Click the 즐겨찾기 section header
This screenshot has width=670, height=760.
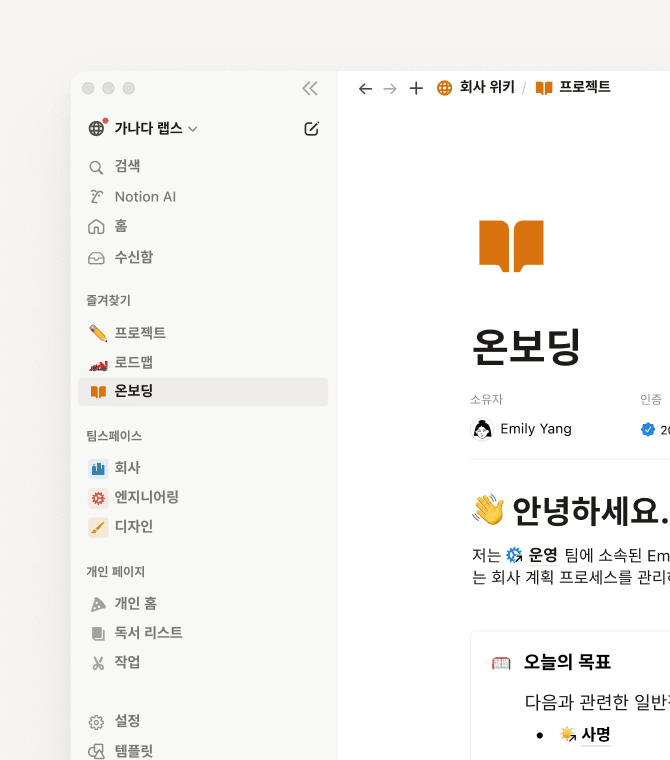coord(109,301)
